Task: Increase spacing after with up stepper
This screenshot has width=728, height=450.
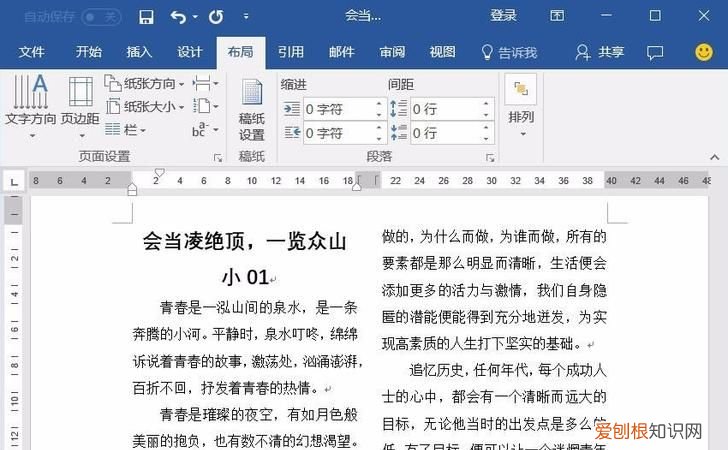Action: (x=486, y=128)
